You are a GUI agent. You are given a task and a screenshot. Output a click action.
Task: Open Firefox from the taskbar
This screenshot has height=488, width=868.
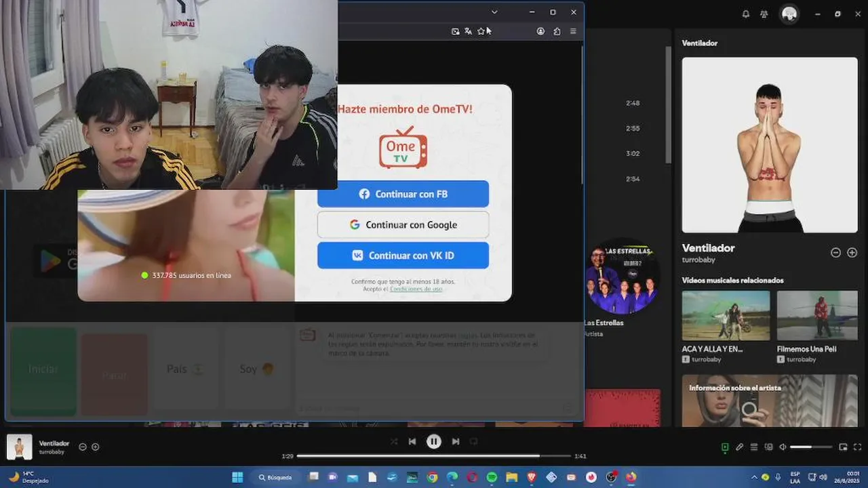(631, 477)
